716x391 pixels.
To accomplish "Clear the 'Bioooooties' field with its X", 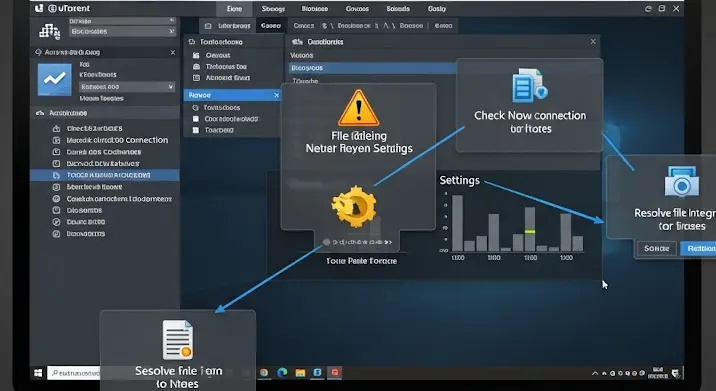I will click(172, 32).
